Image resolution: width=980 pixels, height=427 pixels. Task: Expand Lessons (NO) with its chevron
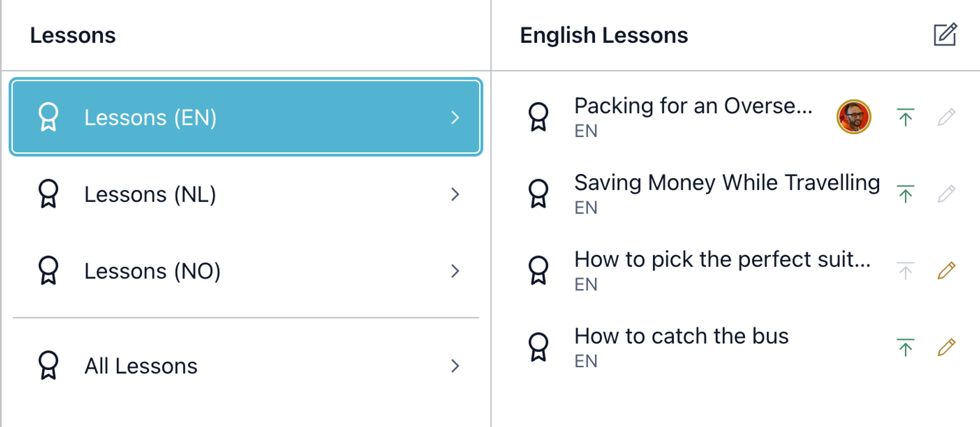455,271
